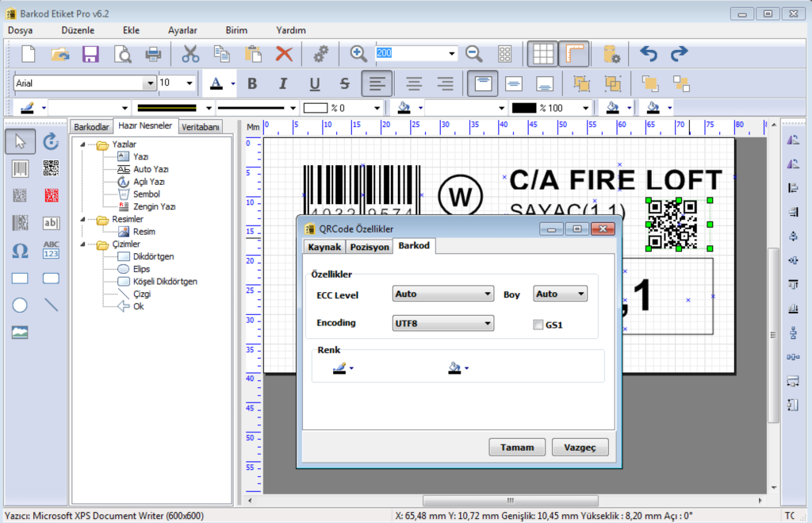Open the print preview icon

click(x=122, y=54)
